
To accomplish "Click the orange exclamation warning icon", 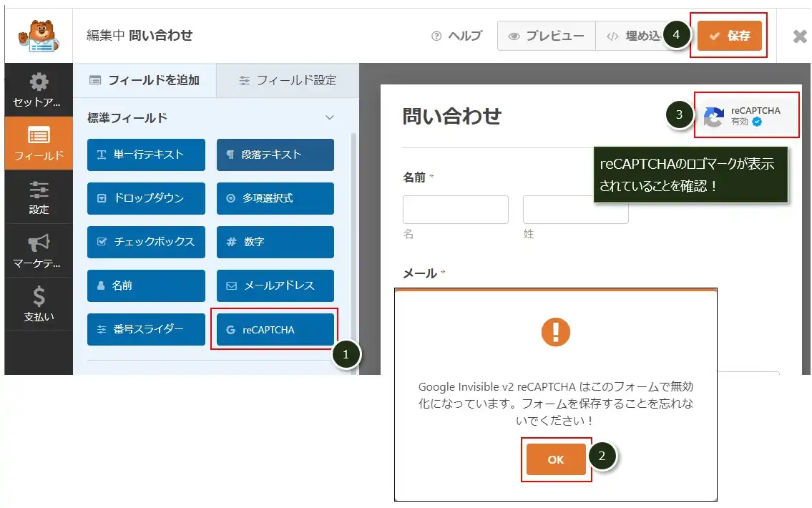I will click(556, 332).
